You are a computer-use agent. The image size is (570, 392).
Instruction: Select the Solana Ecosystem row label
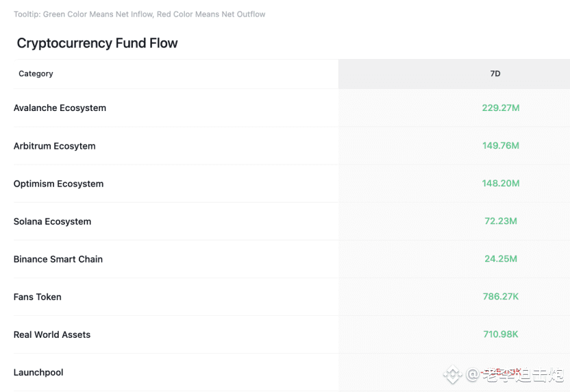click(52, 221)
